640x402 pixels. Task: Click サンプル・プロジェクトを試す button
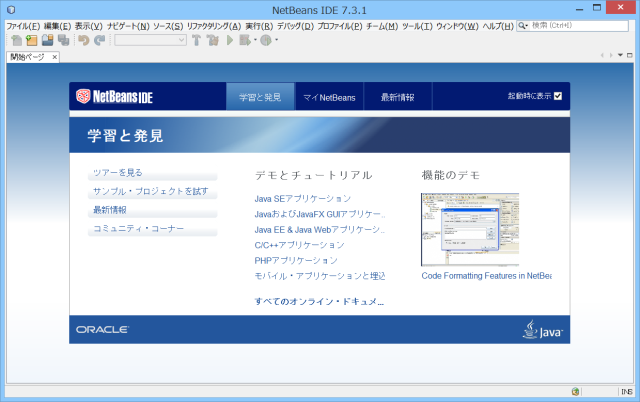[152, 191]
